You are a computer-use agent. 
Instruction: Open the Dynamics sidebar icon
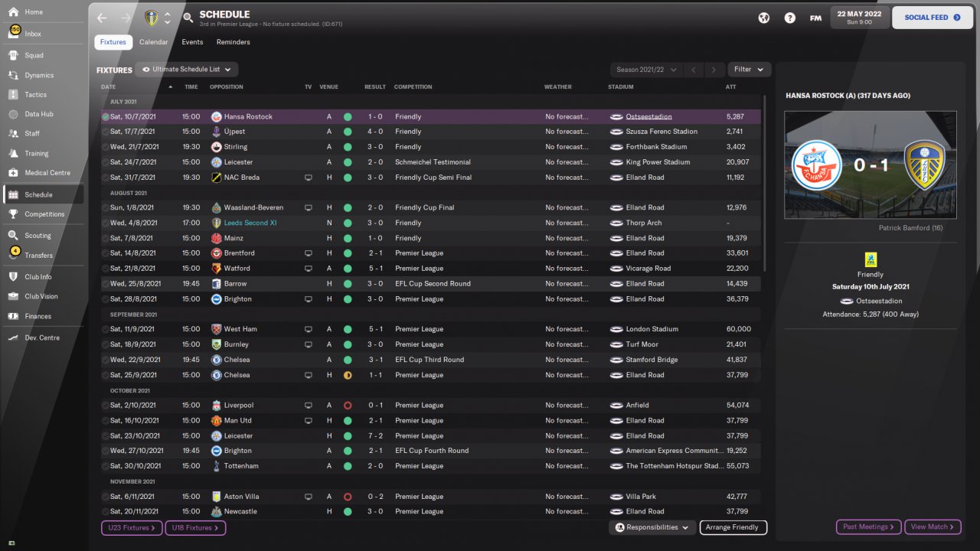13,75
